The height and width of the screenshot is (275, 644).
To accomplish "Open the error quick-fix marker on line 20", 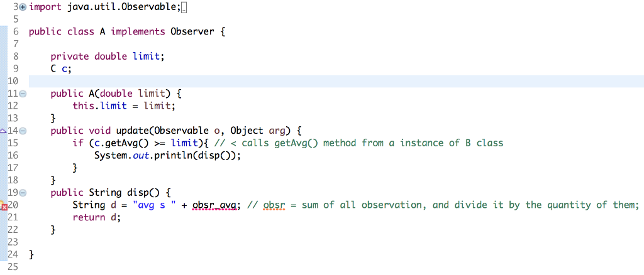I will pyautogui.click(x=4, y=205).
